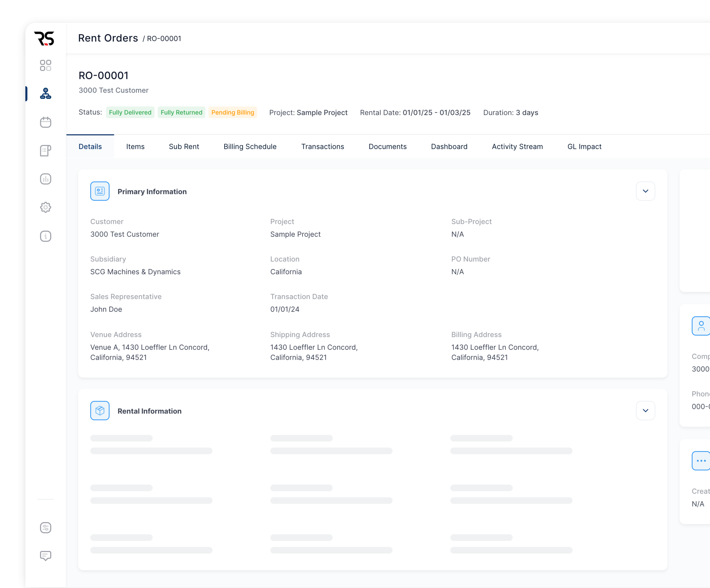
Task: Open the calendar icon in sidebar
Action: click(46, 122)
